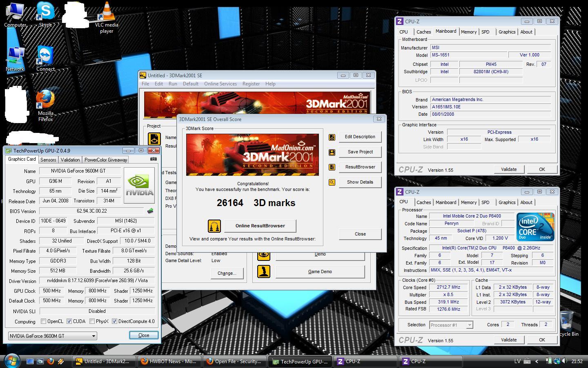Click the LV language indicator in taskbar
The height and width of the screenshot is (368, 588).
pos(517,361)
